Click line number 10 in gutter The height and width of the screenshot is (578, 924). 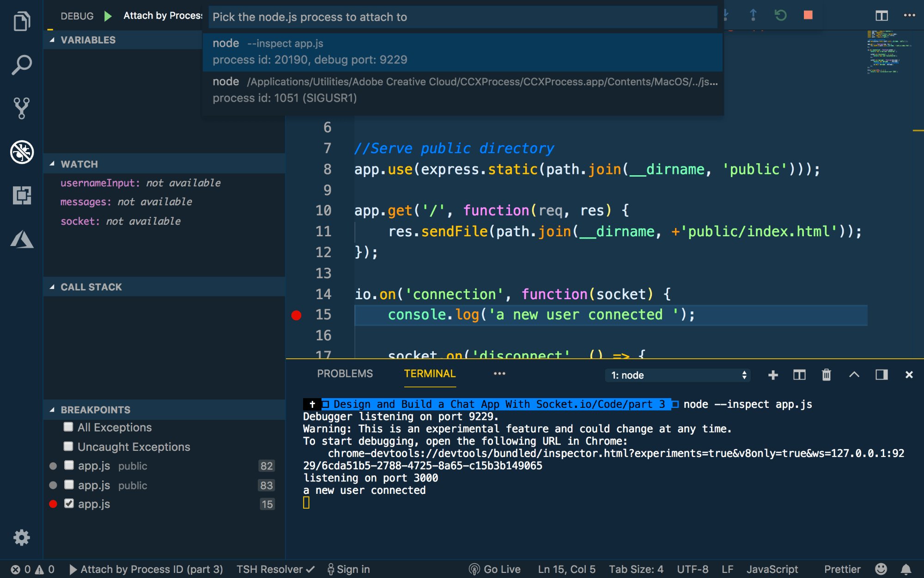point(323,211)
